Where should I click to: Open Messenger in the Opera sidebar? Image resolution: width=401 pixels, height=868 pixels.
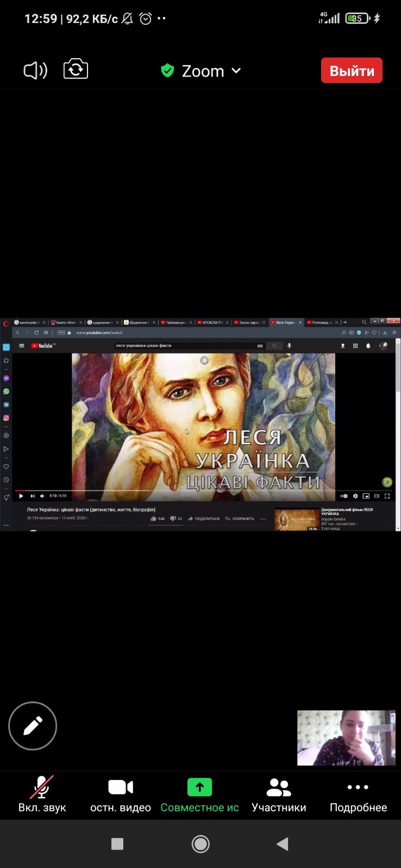(6, 378)
